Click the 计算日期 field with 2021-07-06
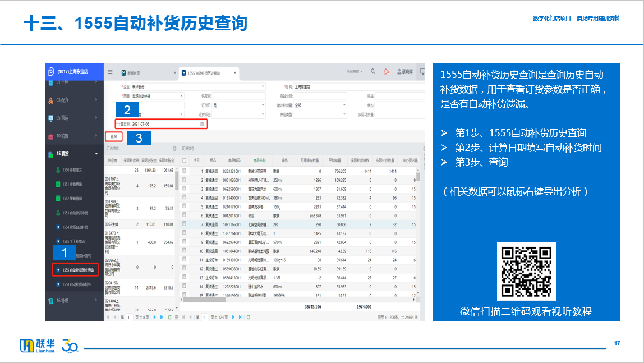The image size is (644, 363). pos(168,124)
